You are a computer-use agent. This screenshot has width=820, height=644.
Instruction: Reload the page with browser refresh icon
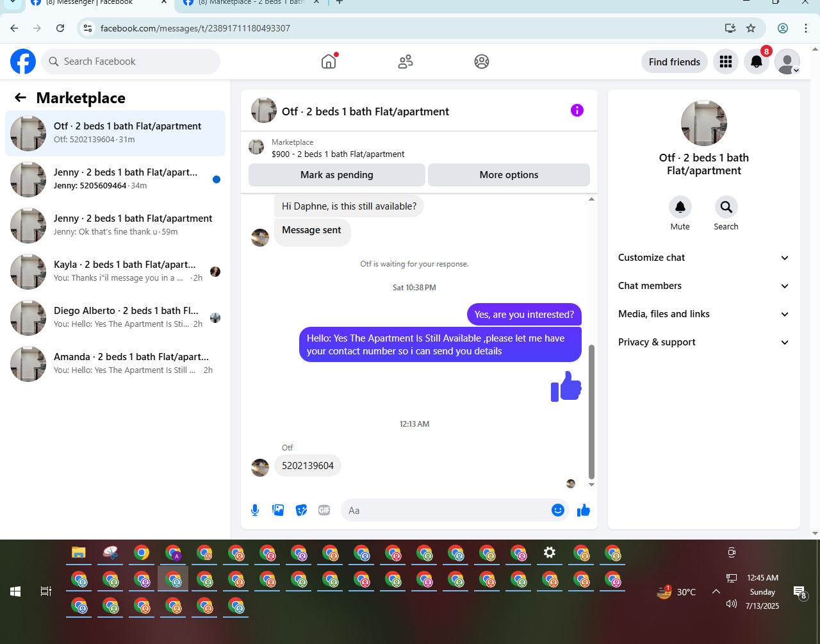[x=60, y=28]
